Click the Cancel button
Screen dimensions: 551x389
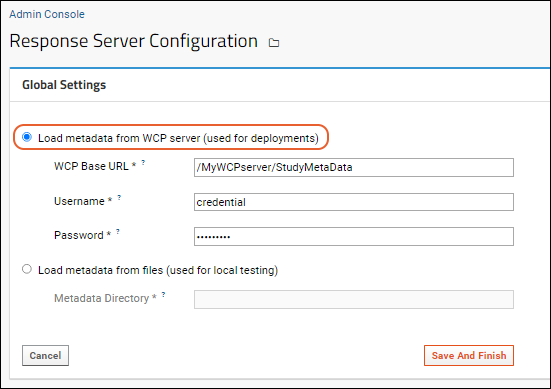[45, 356]
